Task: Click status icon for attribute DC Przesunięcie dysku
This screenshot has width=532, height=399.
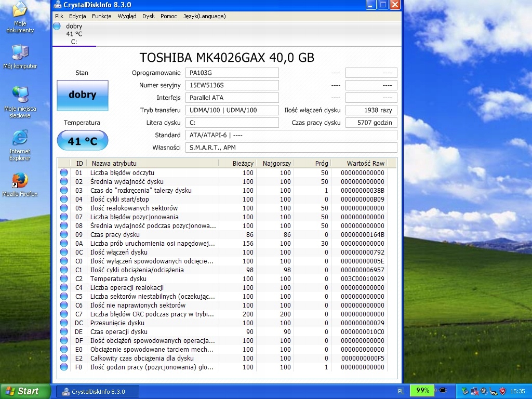Action: [64, 323]
